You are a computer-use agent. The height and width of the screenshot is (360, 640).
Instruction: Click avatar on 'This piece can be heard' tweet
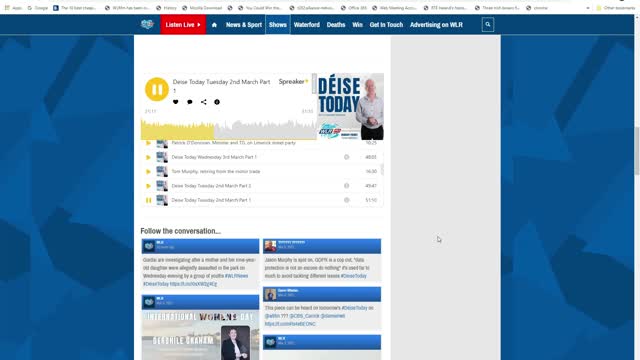coord(270,294)
